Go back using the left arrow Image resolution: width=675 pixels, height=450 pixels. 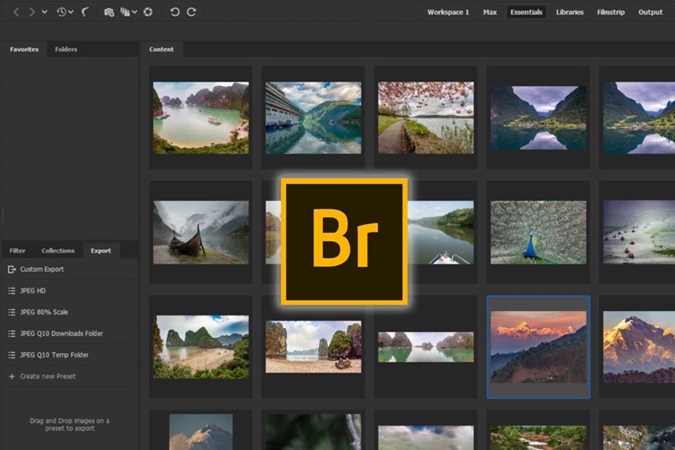point(16,12)
